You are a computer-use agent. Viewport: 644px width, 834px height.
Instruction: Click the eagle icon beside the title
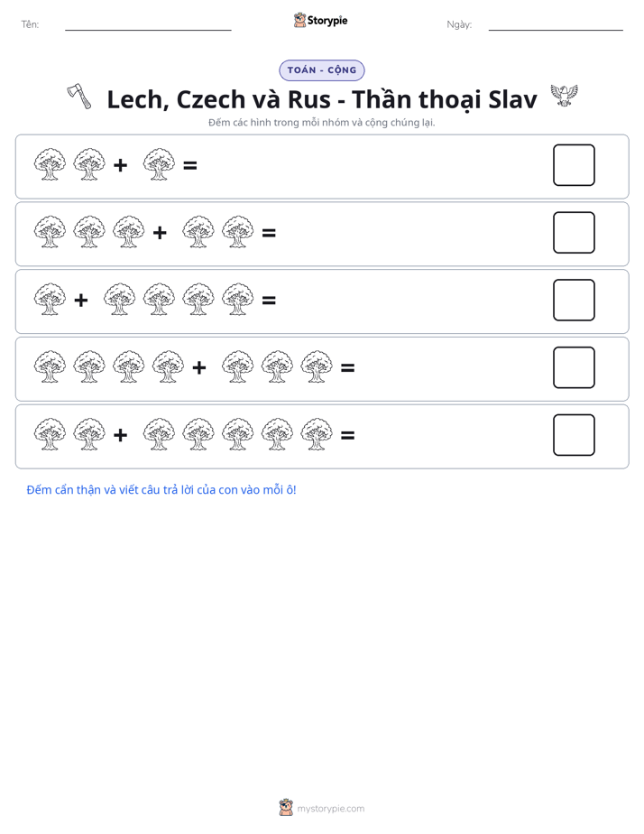(565, 96)
